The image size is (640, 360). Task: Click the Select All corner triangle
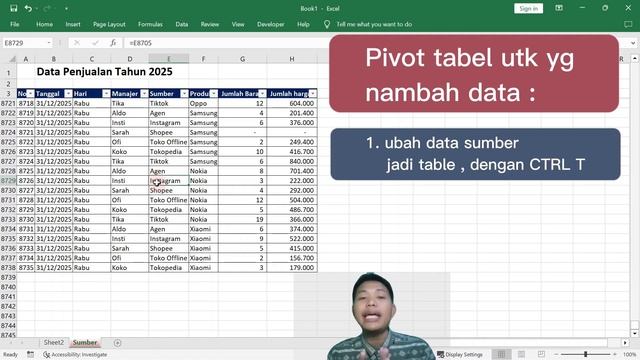pos(12,59)
